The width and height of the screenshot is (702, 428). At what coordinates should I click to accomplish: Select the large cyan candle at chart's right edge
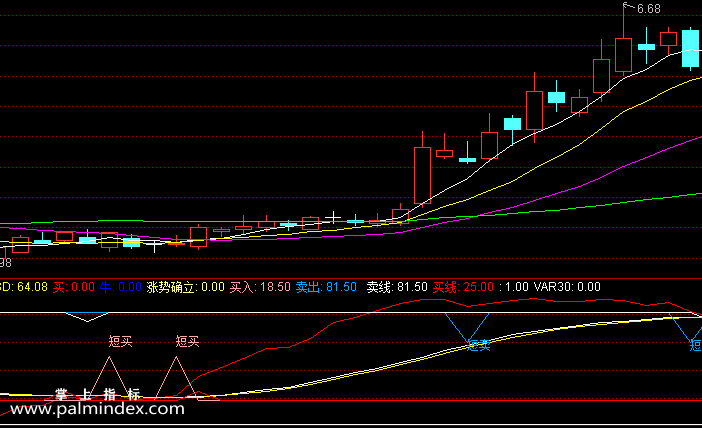pyautogui.click(x=690, y=48)
